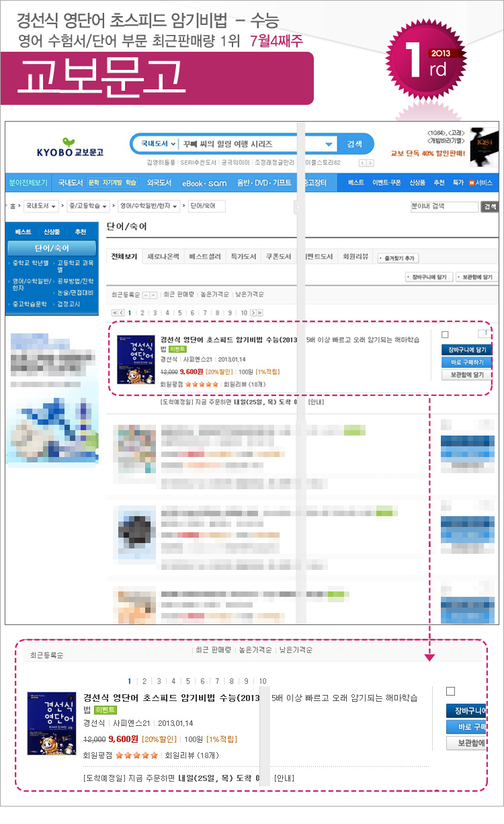This screenshot has width=504, height=824.
Task: Click the ascending arrow icon next to 최근등록순
Action: click(154, 295)
